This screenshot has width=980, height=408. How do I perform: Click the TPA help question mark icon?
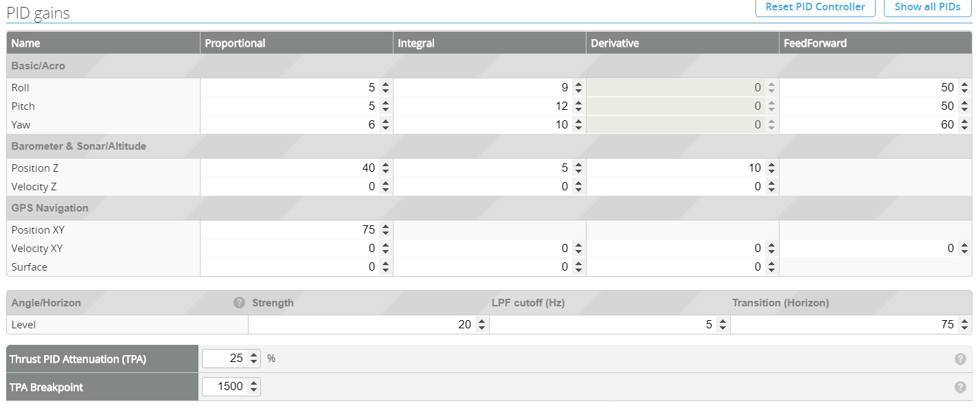pos(960,359)
